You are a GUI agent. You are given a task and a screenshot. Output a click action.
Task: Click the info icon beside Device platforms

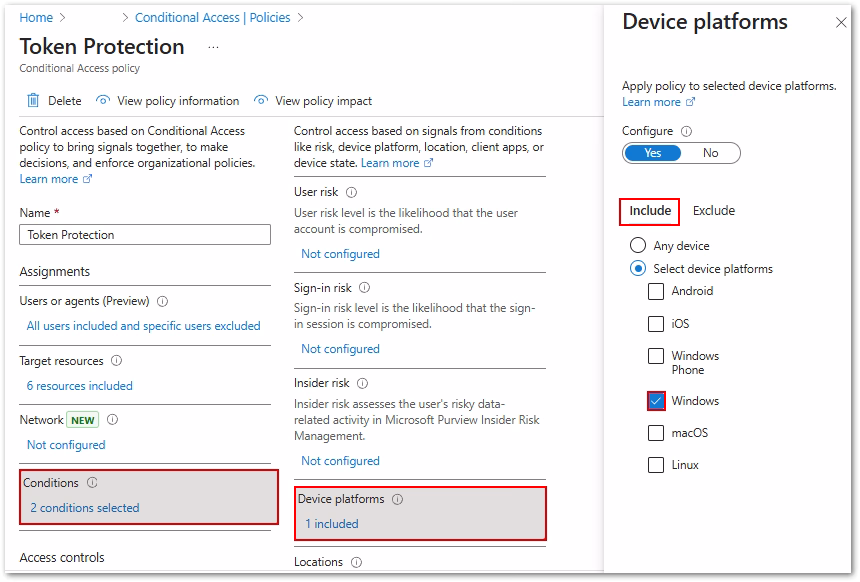coord(397,499)
